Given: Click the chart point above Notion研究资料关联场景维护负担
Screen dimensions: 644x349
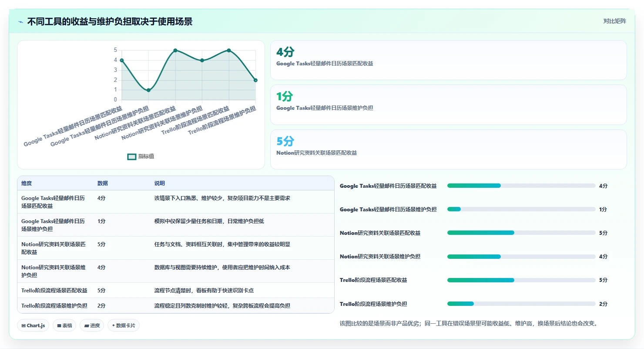Looking at the screenshot, I should [202, 60].
